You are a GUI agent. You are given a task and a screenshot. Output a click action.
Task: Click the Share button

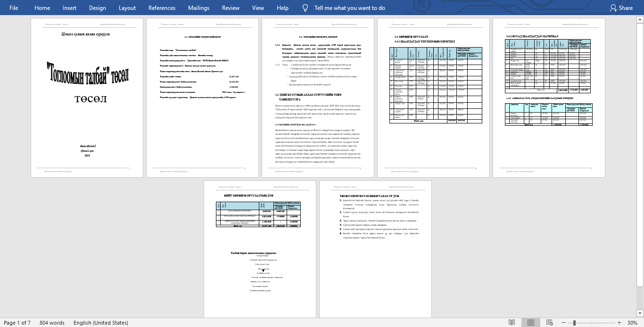pyautogui.click(x=621, y=8)
